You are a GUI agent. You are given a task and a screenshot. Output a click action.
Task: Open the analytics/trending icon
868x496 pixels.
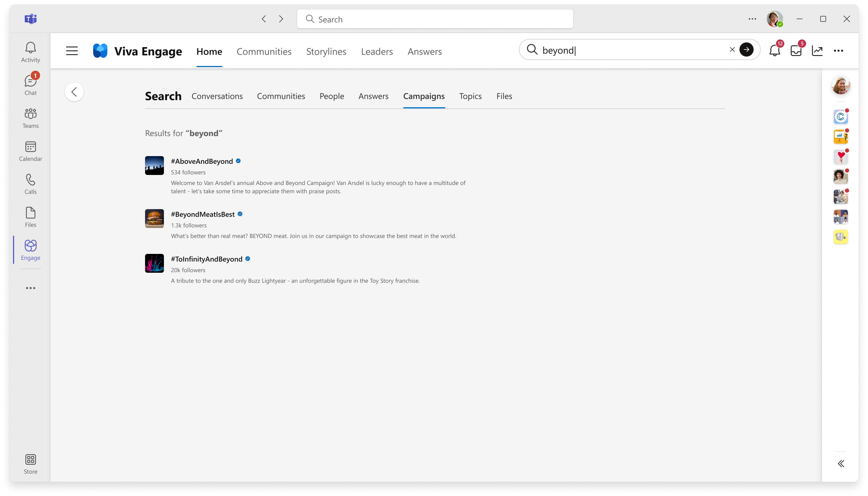tap(817, 51)
